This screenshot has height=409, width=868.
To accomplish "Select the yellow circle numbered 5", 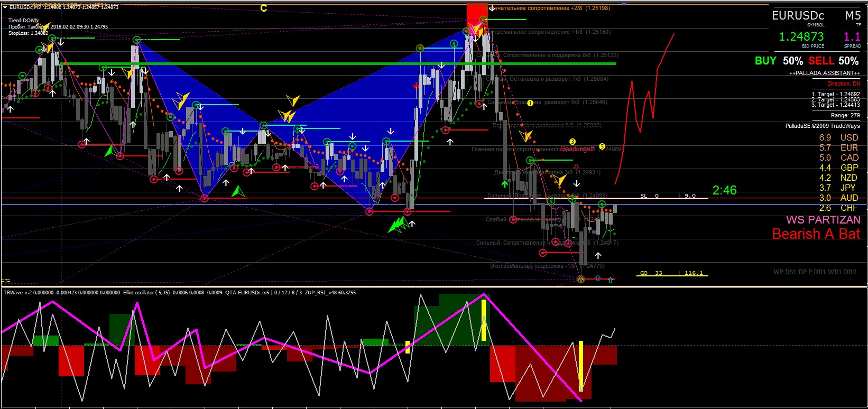I will 602,146.
